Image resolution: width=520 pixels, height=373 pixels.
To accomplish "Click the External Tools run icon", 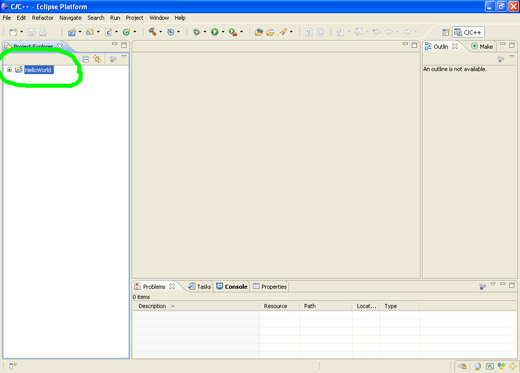I will pyautogui.click(x=233, y=32).
